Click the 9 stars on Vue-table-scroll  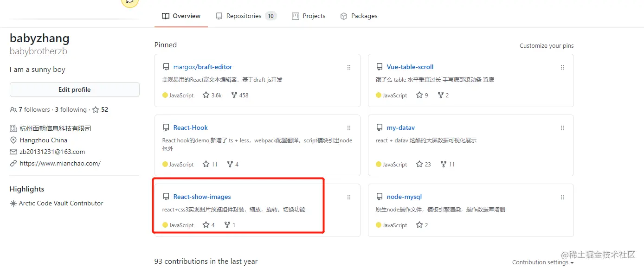(422, 95)
